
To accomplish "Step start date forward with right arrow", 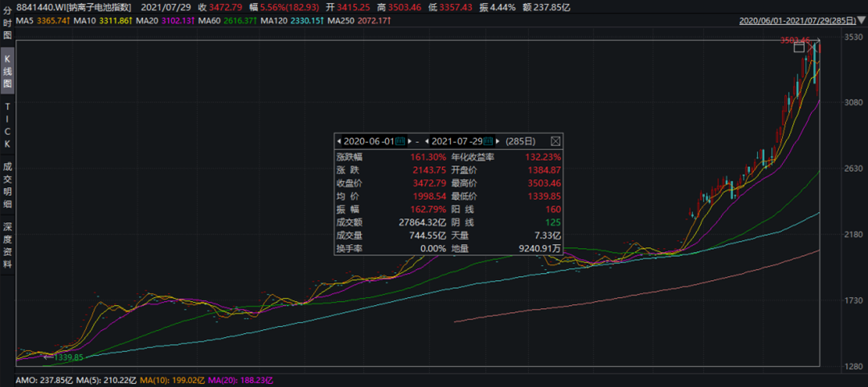I will 410,141.
